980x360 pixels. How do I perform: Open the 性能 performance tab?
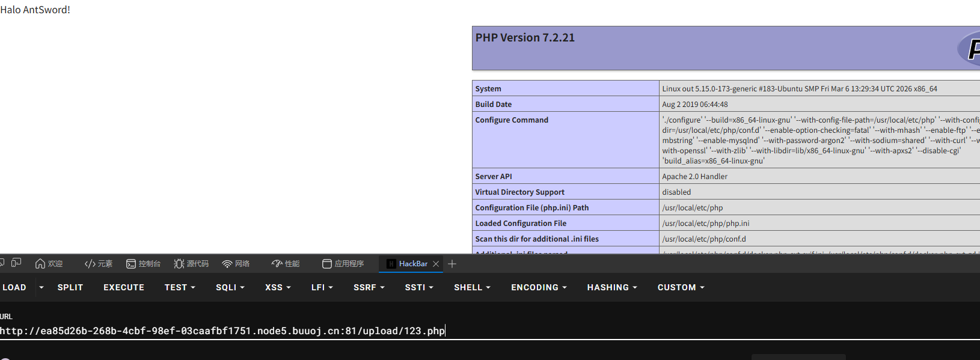[285, 264]
